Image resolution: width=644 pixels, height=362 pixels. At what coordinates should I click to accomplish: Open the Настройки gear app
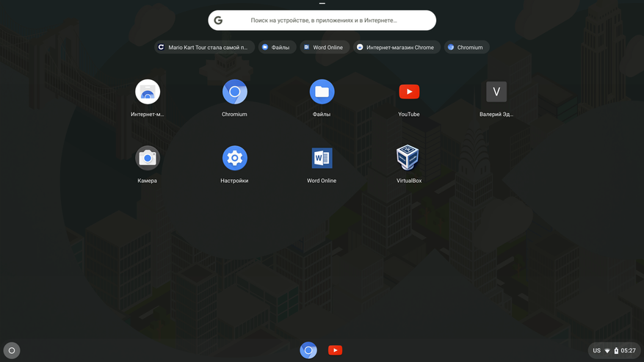tap(234, 158)
